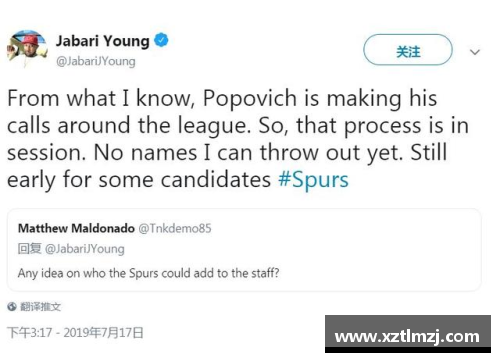Click the globe translate icon
This screenshot has width=500, height=362.
point(12,306)
